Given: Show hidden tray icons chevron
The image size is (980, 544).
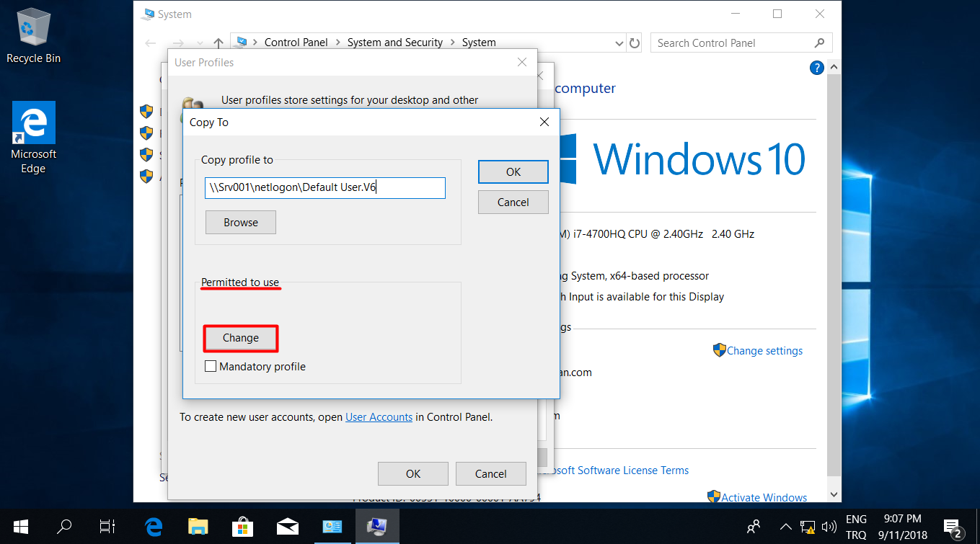Looking at the screenshot, I should coord(786,527).
